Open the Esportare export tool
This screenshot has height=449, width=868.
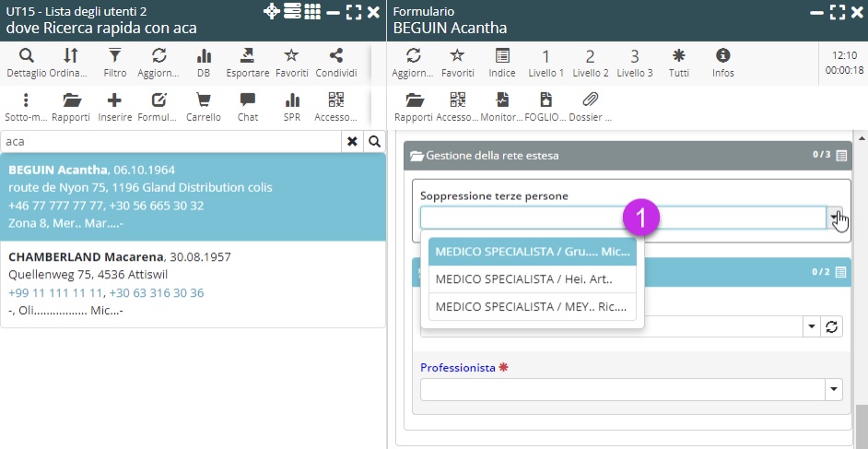(x=248, y=62)
